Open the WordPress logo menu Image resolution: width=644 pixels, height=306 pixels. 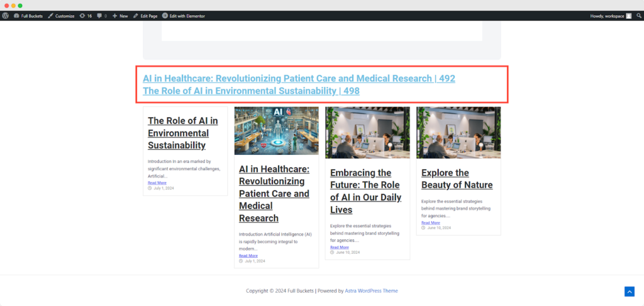pos(5,16)
